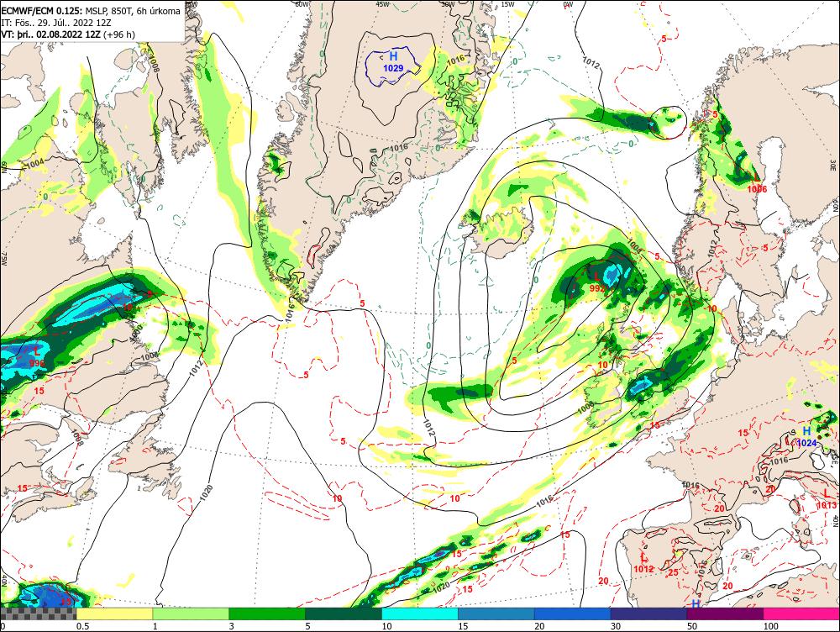Click the yellow 0.5–1 legend color swatch
Viewport: 840px width, 632px height.
pyautogui.click(x=114, y=614)
